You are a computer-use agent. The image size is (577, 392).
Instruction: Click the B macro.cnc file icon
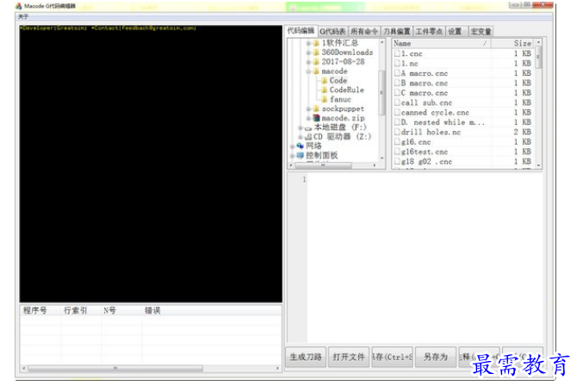click(397, 84)
